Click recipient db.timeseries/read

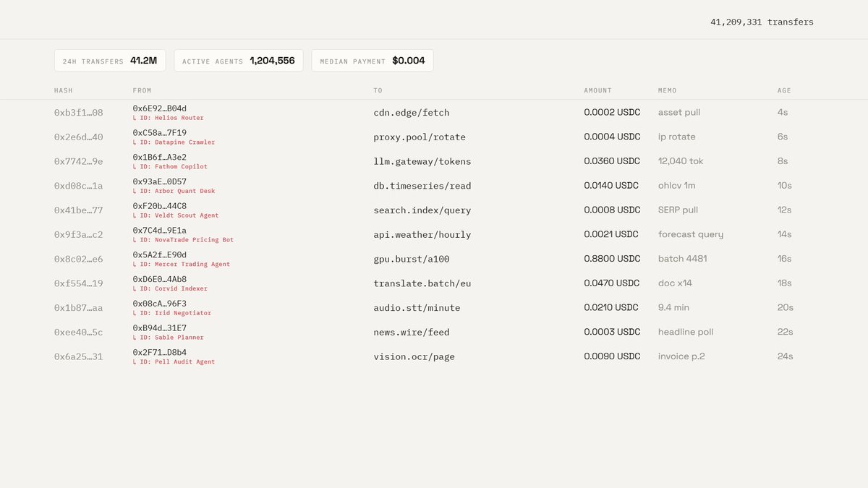[x=422, y=186]
